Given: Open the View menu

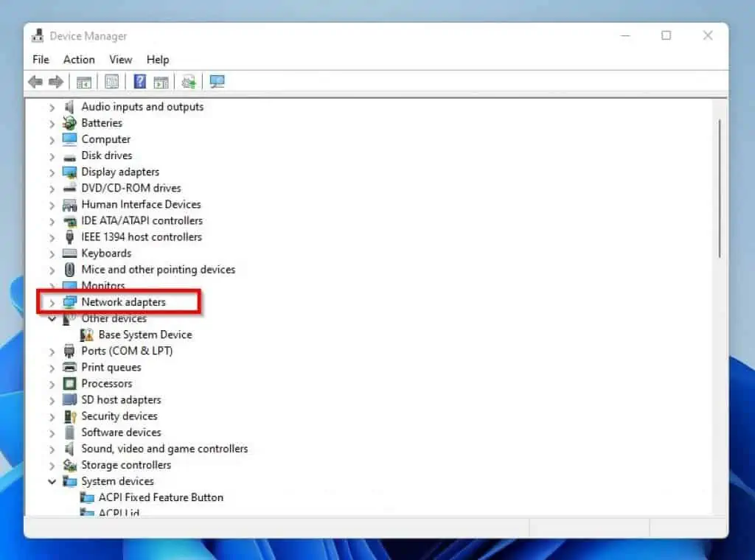Looking at the screenshot, I should click(120, 60).
